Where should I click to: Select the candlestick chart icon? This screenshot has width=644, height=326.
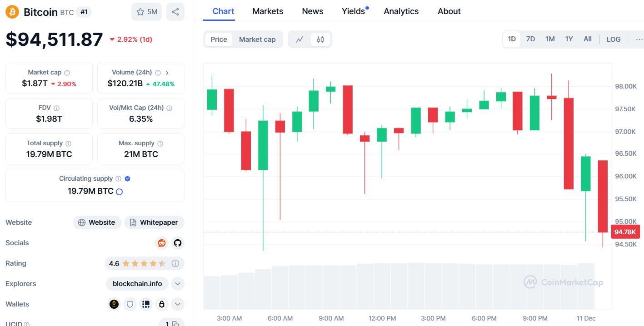click(x=320, y=40)
